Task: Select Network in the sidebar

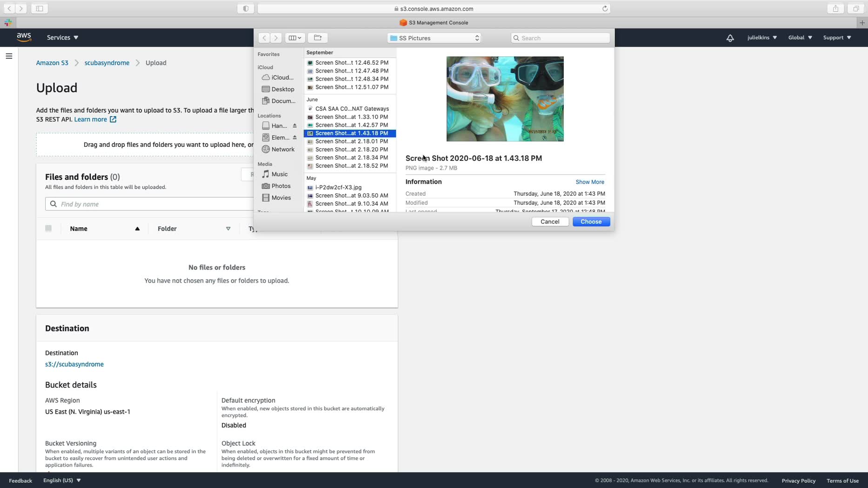Action: pos(278,149)
